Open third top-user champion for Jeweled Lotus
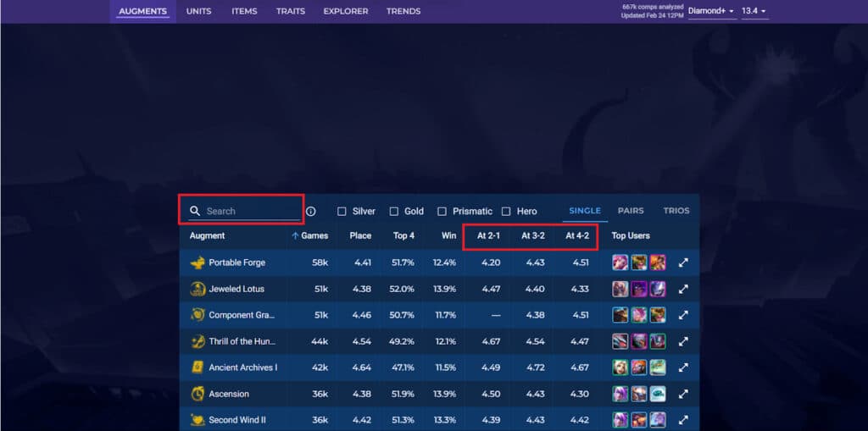Viewport: 868px width, 431px height. (658, 289)
